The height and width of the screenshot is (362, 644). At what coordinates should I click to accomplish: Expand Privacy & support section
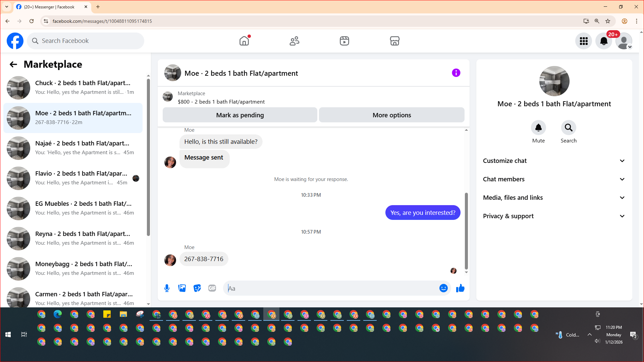554,216
